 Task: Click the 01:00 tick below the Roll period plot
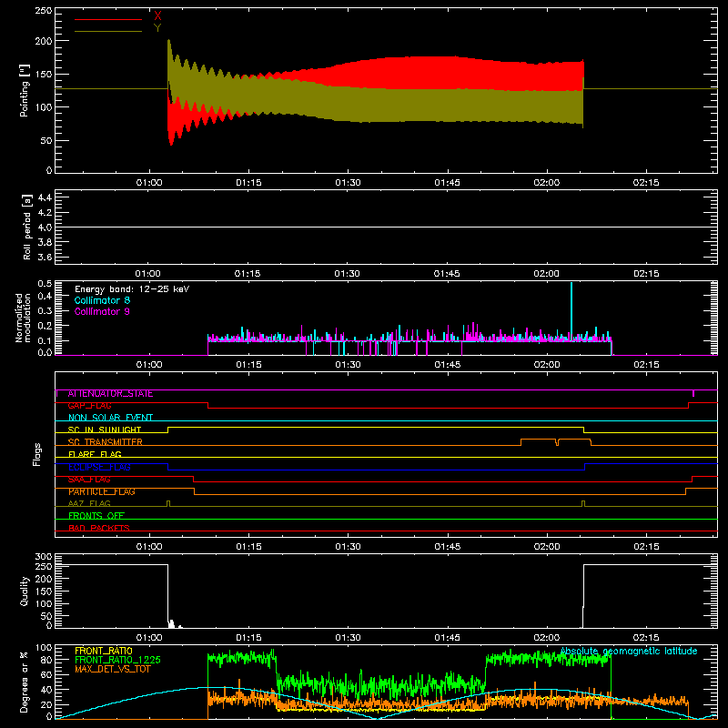click(148, 274)
